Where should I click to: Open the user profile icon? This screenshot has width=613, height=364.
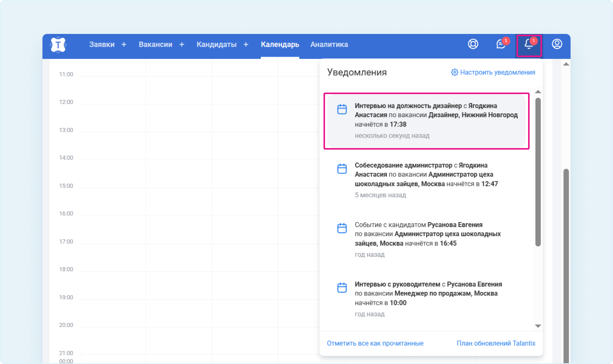pyautogui.click(x=557, y=44)
